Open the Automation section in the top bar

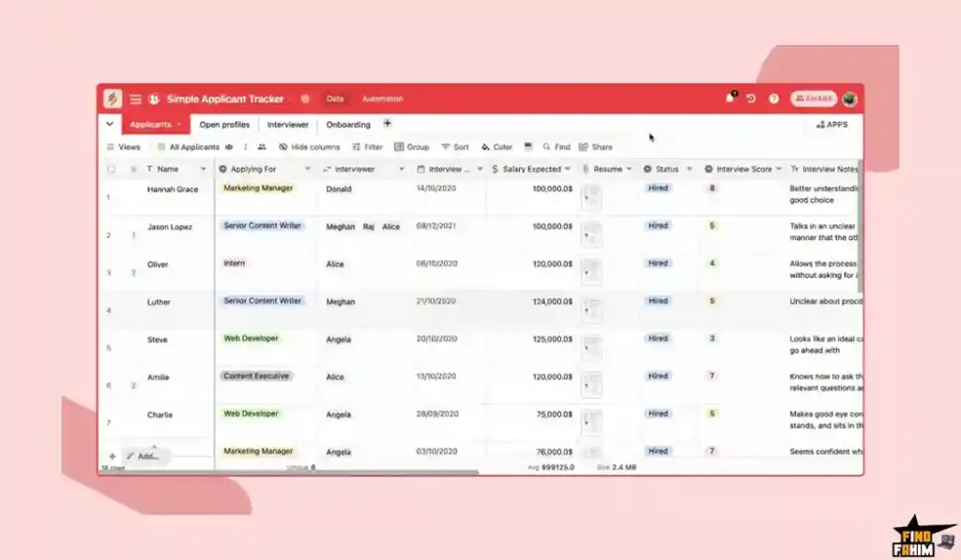pos(383,98)
